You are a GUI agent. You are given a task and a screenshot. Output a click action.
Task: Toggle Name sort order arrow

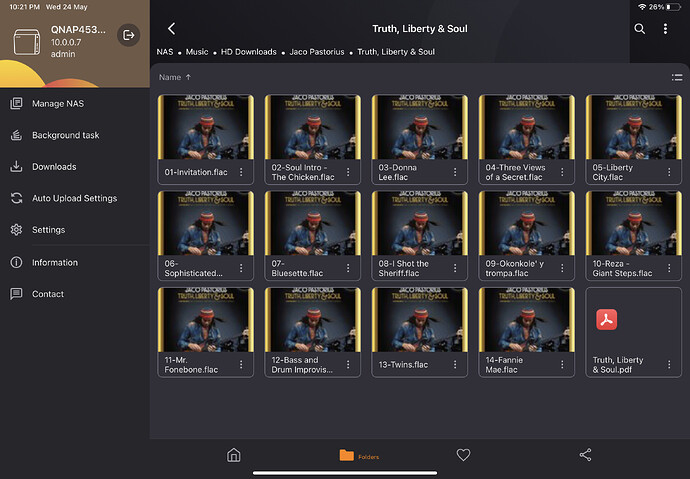188,77
